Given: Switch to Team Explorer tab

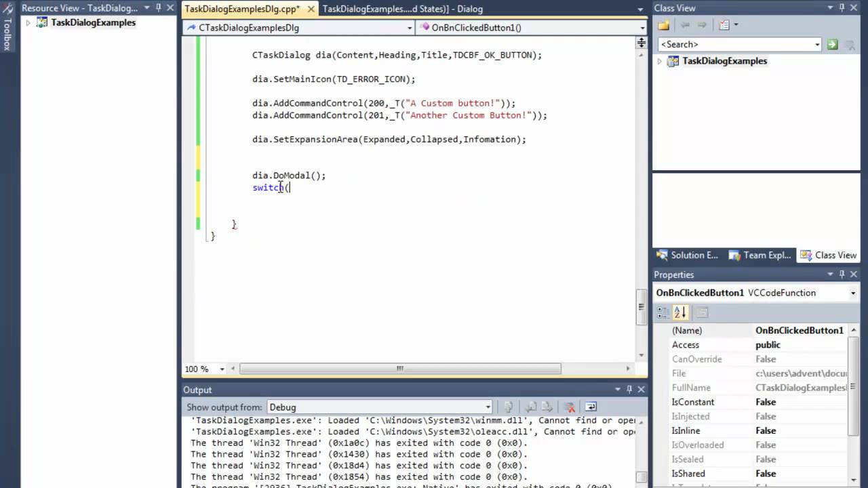Looking at the screenshot, I should click(759, 256).
